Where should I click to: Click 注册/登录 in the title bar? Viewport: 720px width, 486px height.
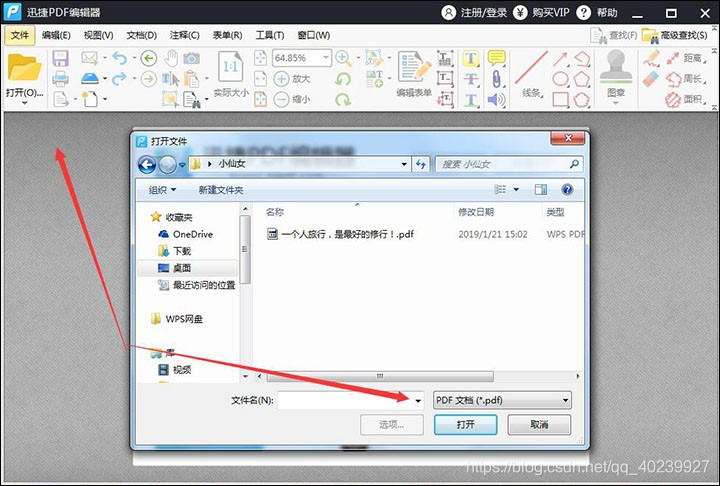pos(474,12)
